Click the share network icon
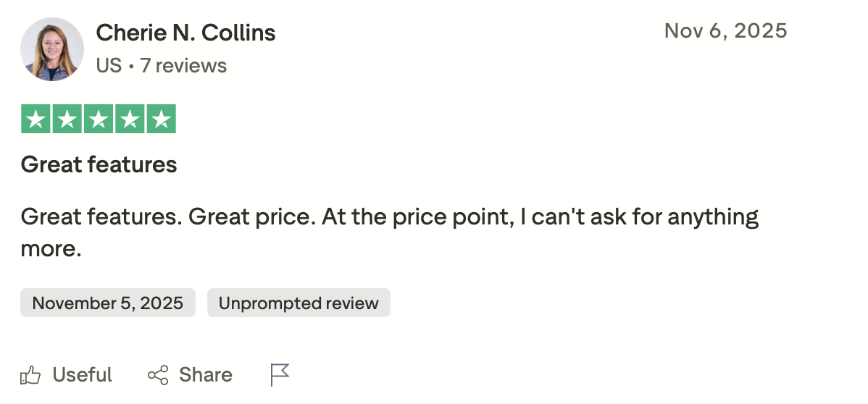Viewport: 868px width, 404px height. tap(158, 375)
